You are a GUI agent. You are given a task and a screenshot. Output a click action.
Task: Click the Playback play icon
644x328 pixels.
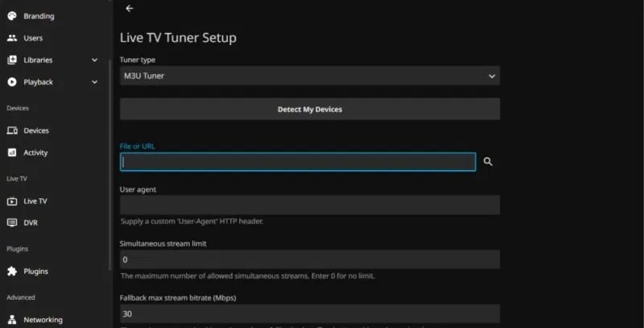12,81
